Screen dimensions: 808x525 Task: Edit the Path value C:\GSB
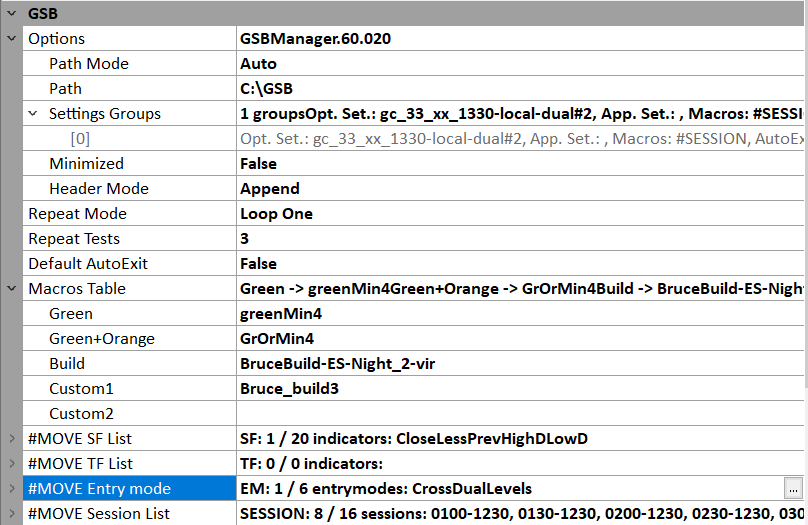(266, 89)
